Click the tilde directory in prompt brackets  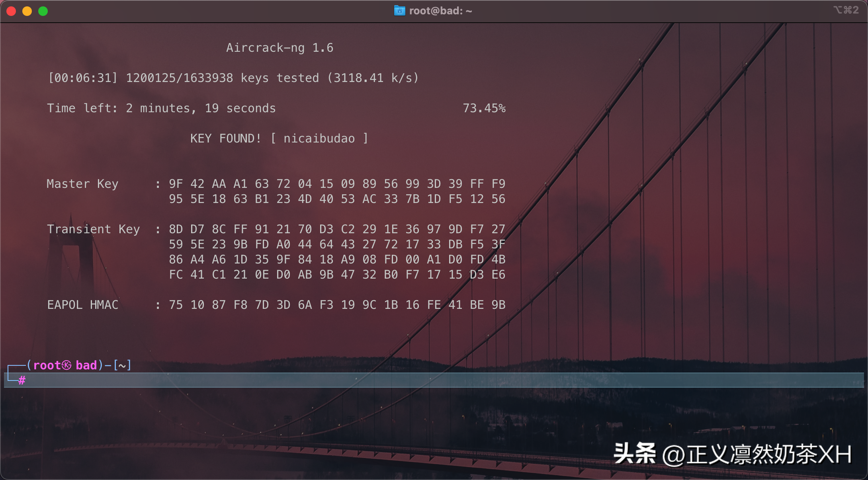click(x=122, y=365)
